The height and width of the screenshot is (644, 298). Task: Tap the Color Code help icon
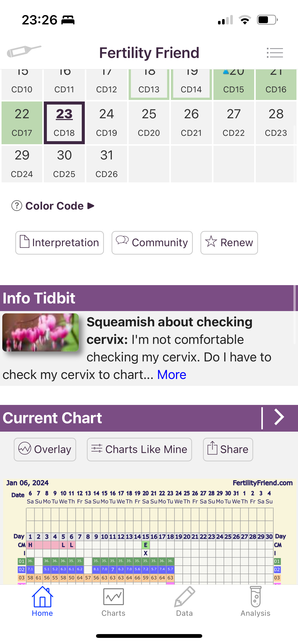pyautogui.click(x=17, y=206)
